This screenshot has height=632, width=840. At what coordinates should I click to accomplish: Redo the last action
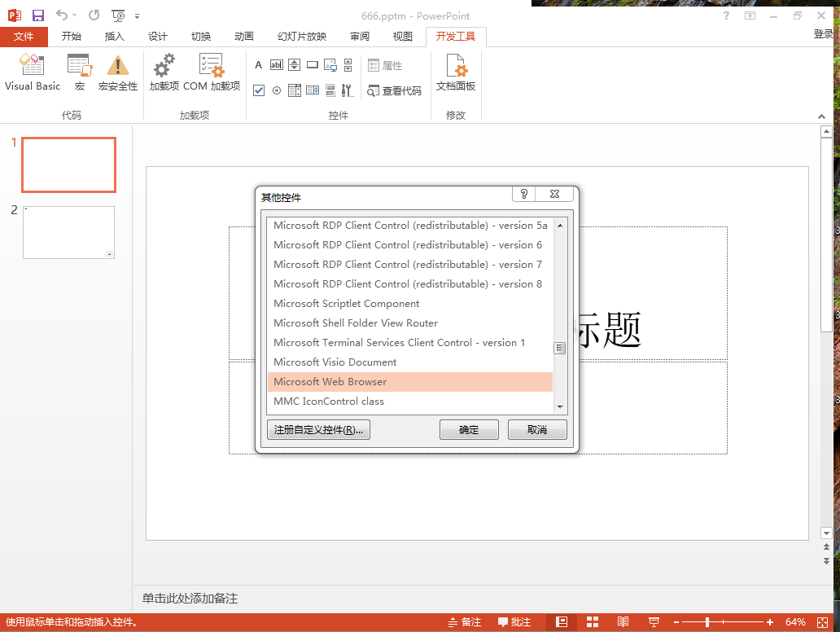(x=94, y=15)
